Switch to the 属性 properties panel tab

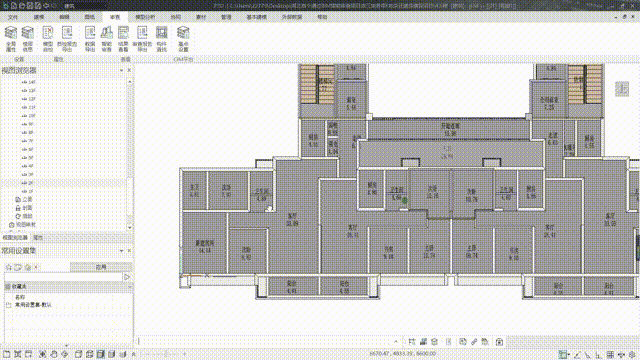38,237
